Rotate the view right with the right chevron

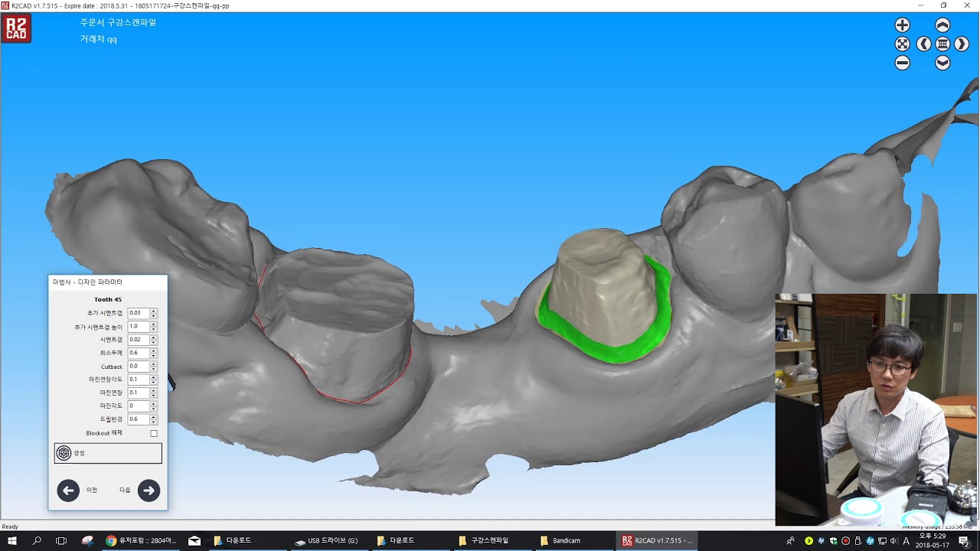(962, 44)
